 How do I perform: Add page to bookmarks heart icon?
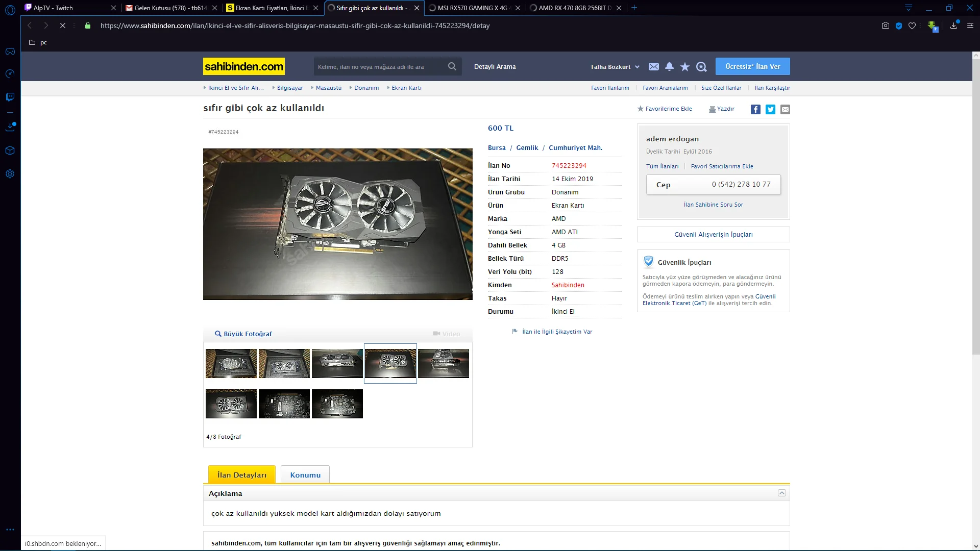pyautogui.click(x=912, y=26)
